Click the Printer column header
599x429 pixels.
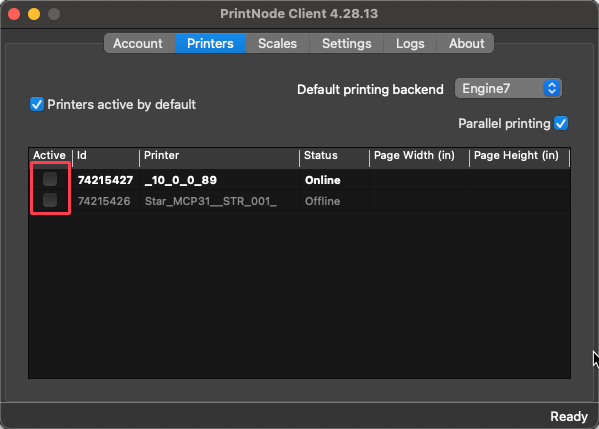[x=219, y=155]
